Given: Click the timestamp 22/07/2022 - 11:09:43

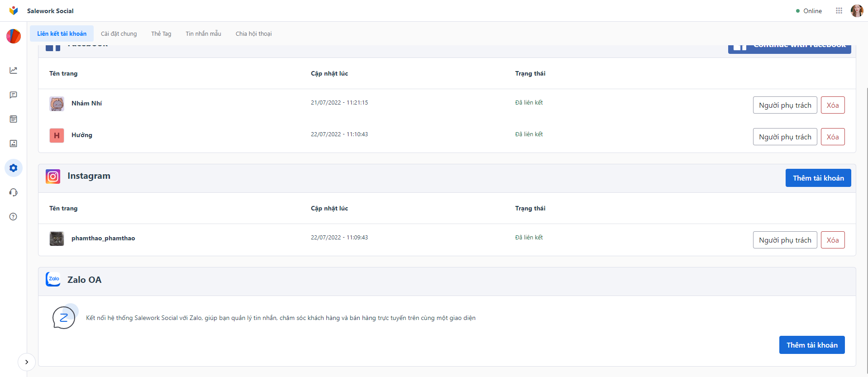Looking at the screenshot, I should coord(339,238).
